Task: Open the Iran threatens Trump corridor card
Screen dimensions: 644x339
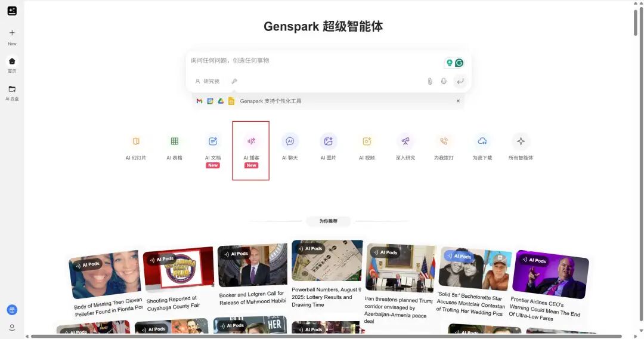Action: coord(399,284)
